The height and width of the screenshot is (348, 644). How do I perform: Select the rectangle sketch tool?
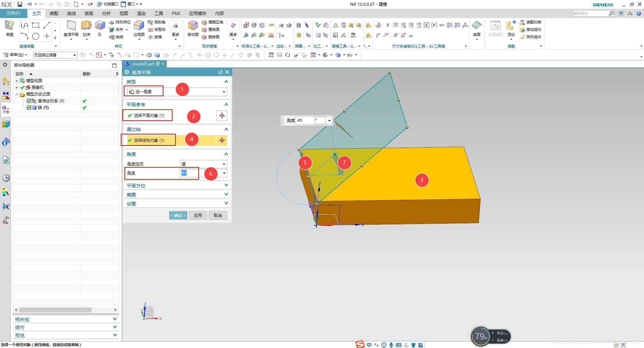(x=36, y=25)
